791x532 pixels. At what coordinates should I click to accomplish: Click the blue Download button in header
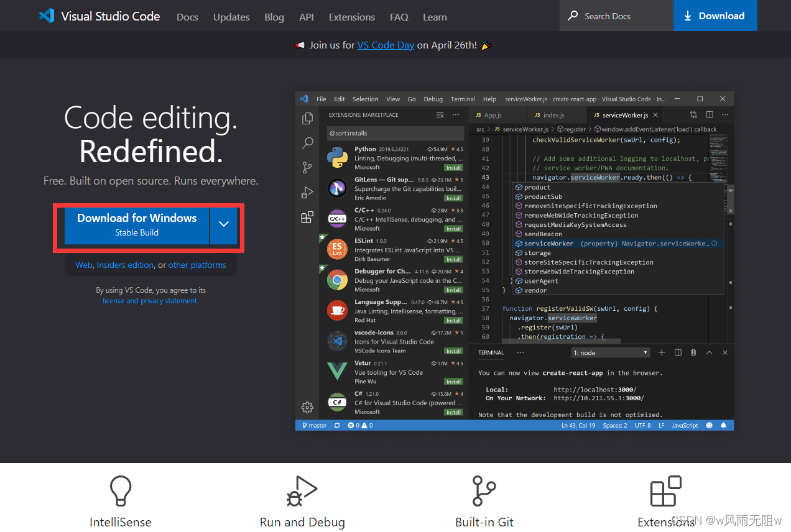(x=715, y=16)
